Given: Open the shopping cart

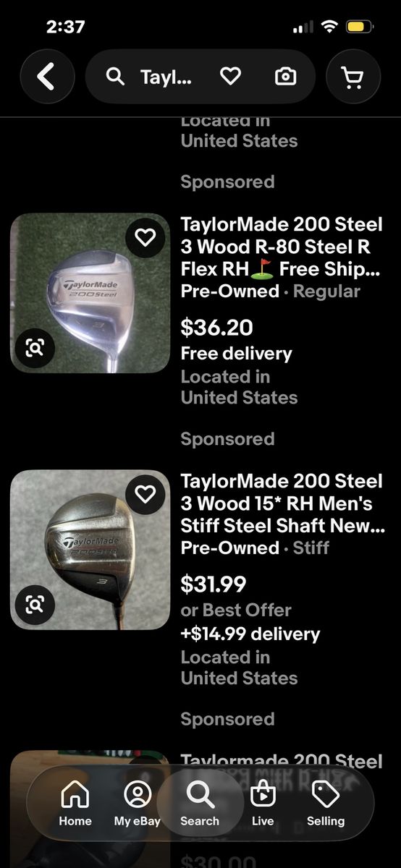Looking at the screenshot, I should point(353,76).
